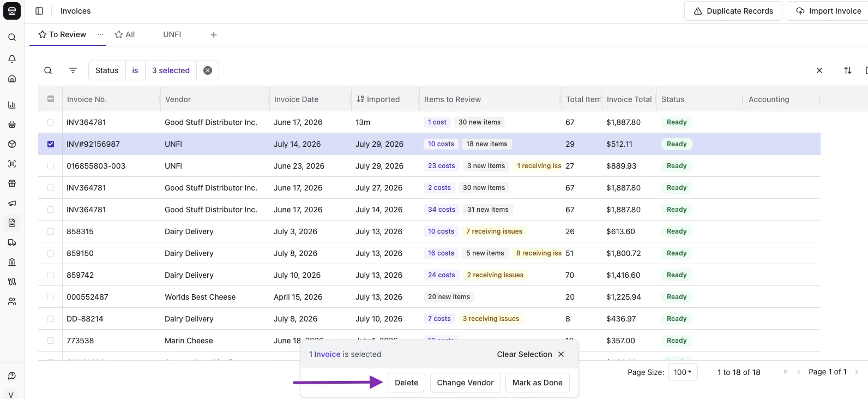
Task: Open the Page Size 100 dropdown
Action: tap(683, 372)
